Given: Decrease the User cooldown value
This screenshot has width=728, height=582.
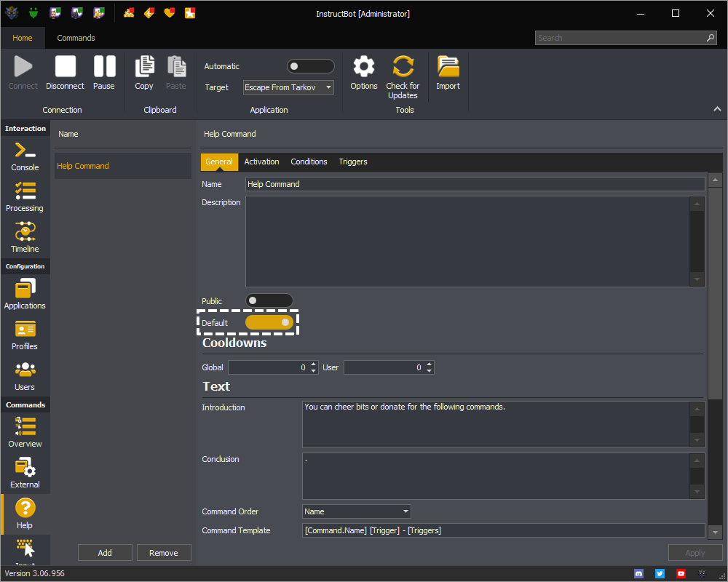Looking at the screenshot, I should coord(430,371).
